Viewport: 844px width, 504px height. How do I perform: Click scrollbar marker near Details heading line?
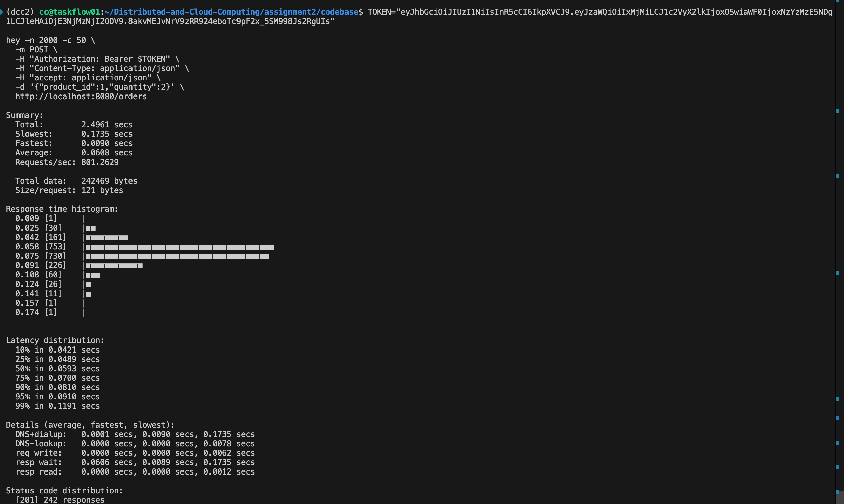coord(837,418)
